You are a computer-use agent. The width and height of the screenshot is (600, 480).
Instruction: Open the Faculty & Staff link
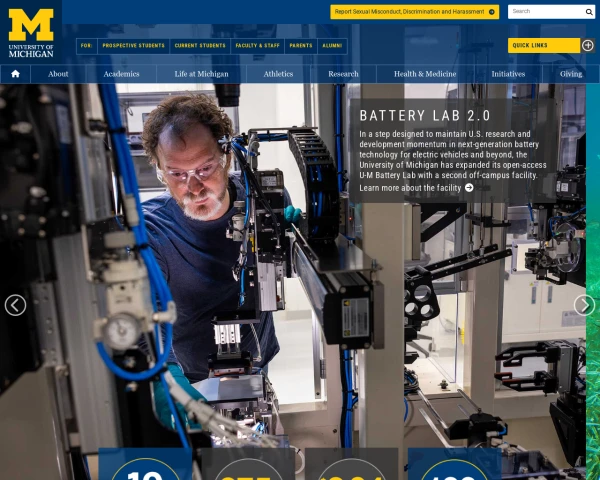pyautogui.click(x=258, y=46)
